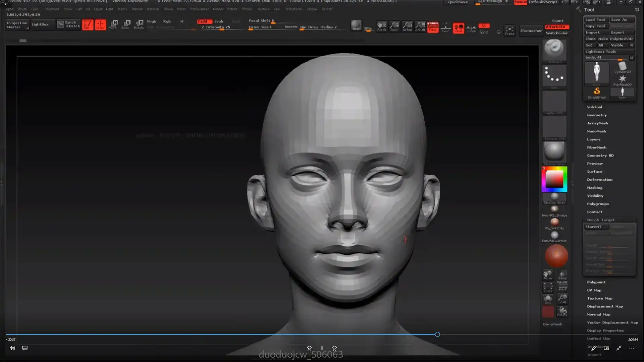
Task: Click the Frame mesh icon
Action: click(x=509, y=30)
